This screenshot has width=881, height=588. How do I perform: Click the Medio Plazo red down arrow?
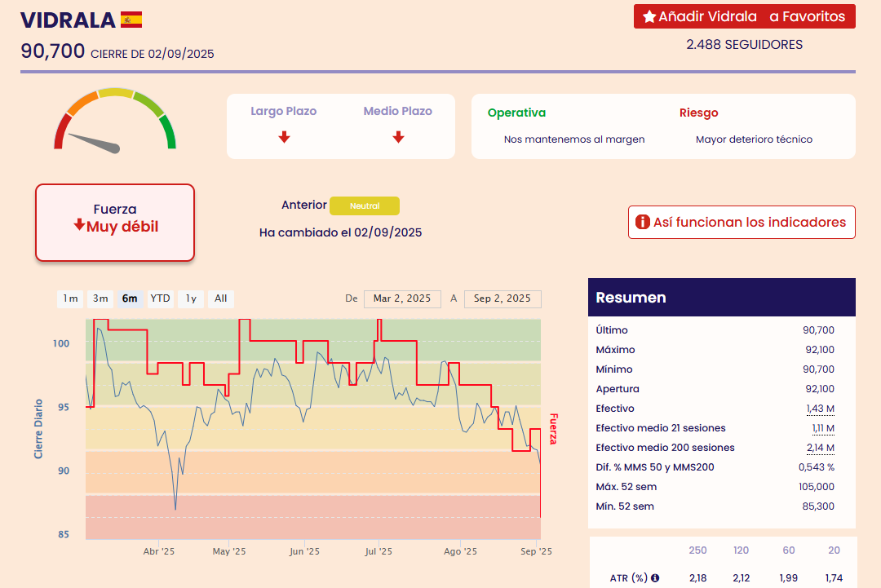[x=398, y=137]
